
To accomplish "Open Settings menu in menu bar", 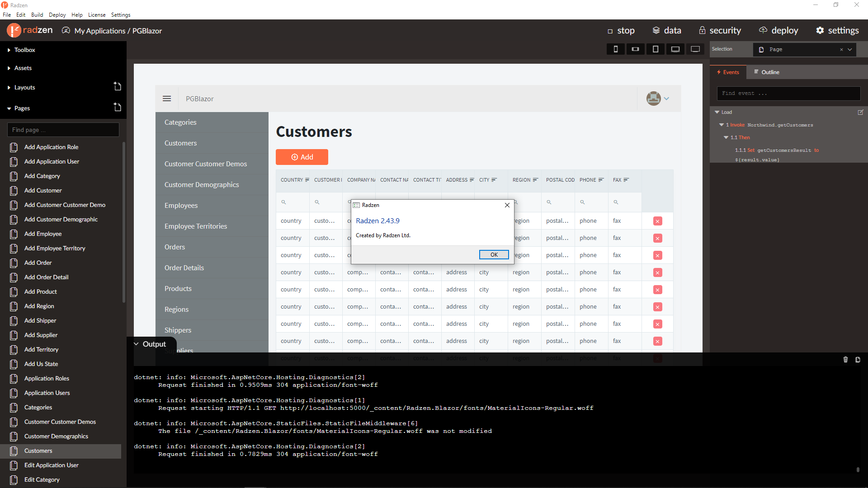I will (121, 14).
